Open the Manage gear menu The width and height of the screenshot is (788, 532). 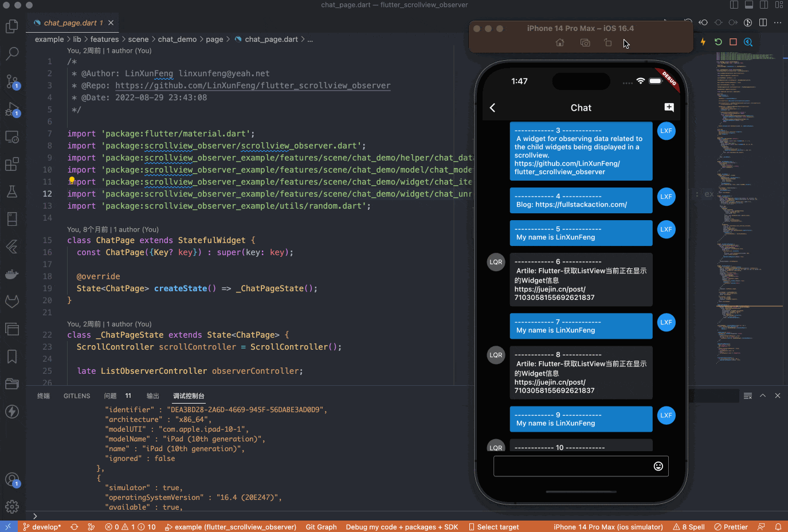[12, 507]
